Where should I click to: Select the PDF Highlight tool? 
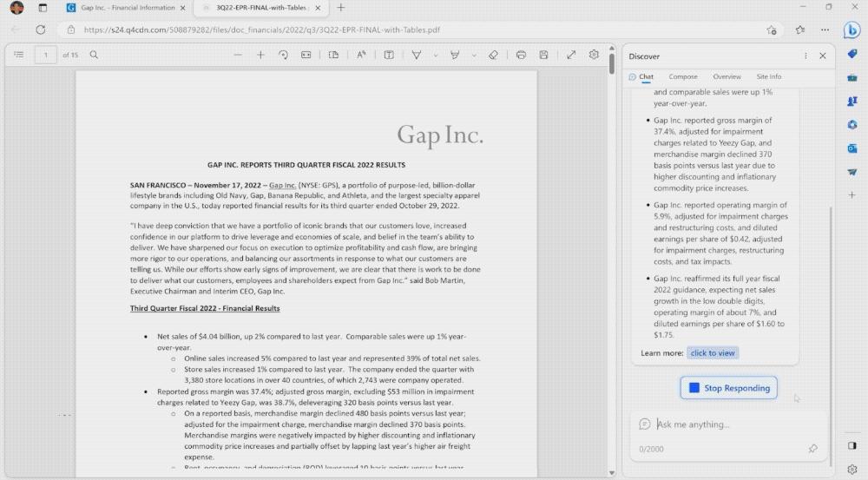pyautogui.click(x=455, y=55)
